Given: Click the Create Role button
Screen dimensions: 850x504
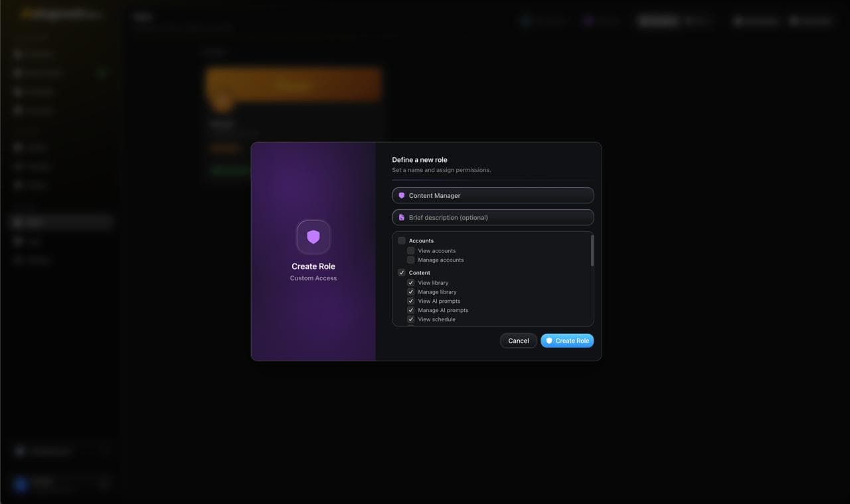Looking at the screenshot, I should [x=567, y=341].
